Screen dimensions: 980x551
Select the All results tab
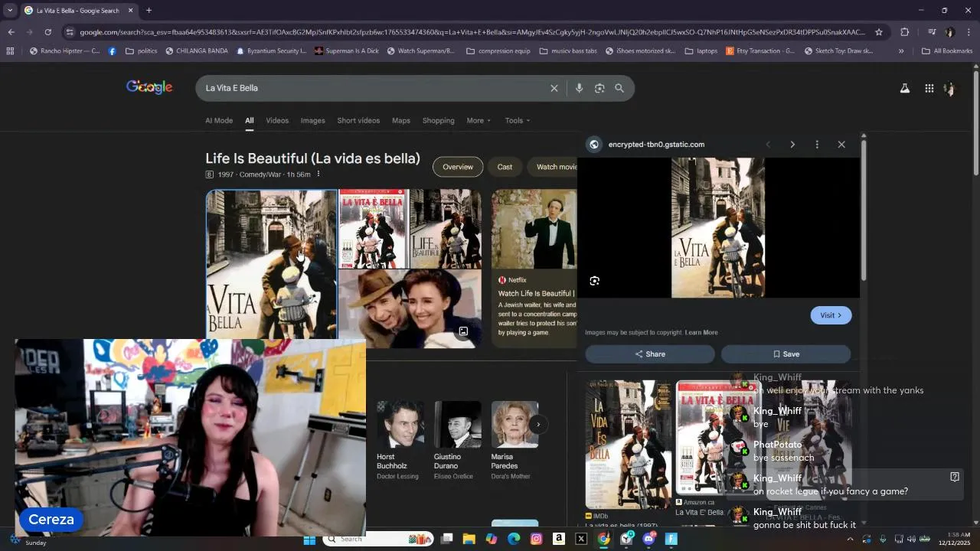(249, 120)
